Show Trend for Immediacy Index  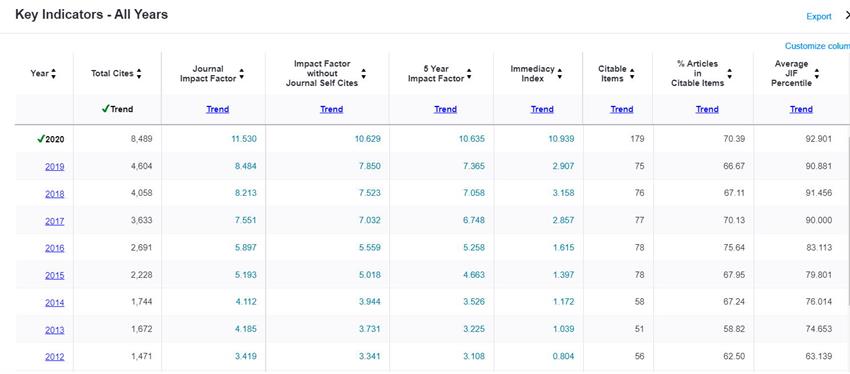tap(542, 109)
